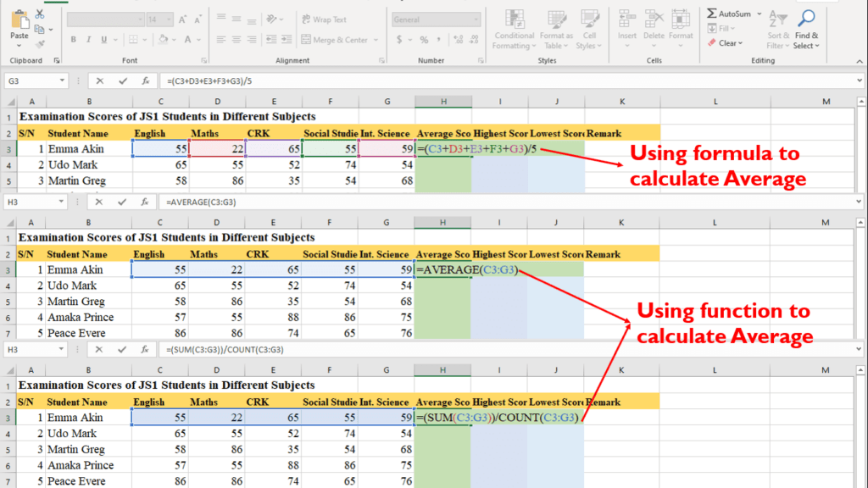Image resolution: width=868 pixels, height=488 pixels.
Task: Open the General number format dropdown
Action: point(449,19)
